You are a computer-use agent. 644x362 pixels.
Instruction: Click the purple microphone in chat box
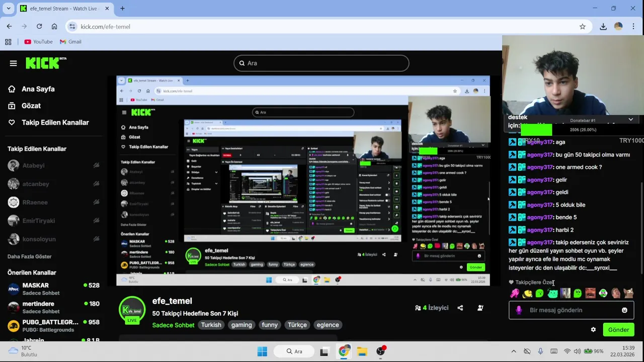(x=519, y=310)
